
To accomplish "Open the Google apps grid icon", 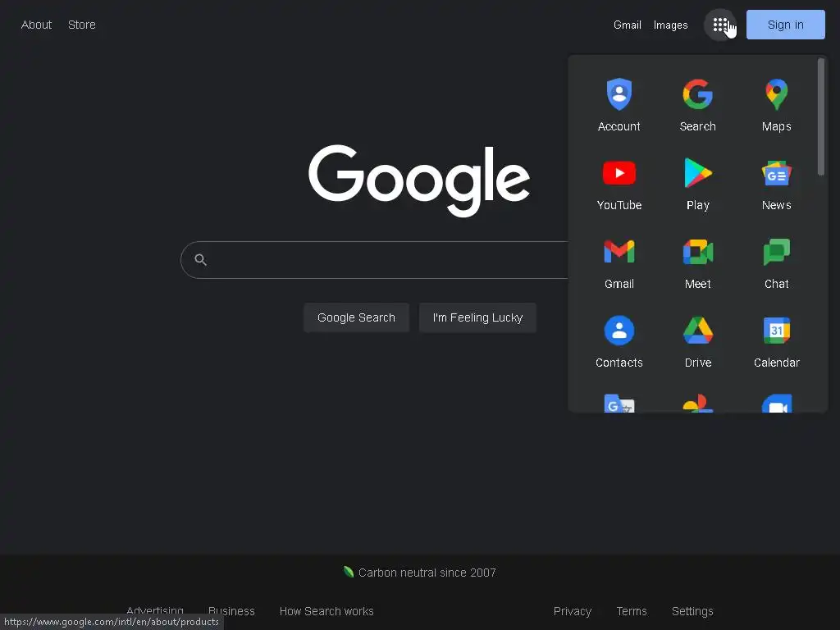I will 720,25.
